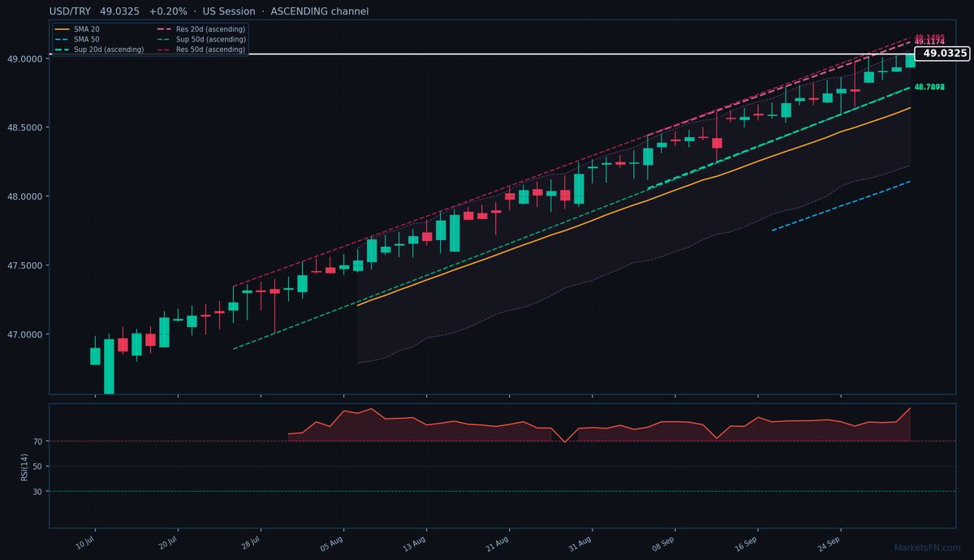Click the pink dashed Res 20d legend sample
The image size is (974, 560).
pos(164,29)
